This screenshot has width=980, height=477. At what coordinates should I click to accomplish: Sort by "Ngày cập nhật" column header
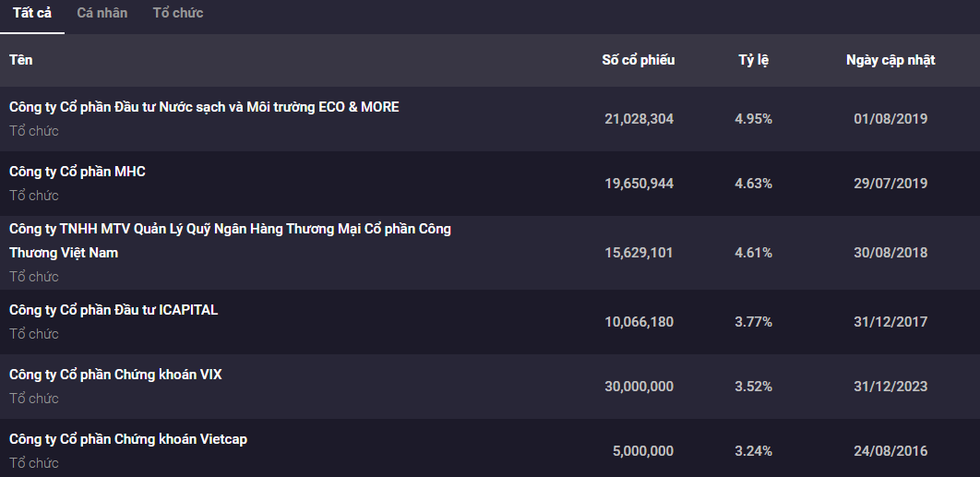[890, 60]
